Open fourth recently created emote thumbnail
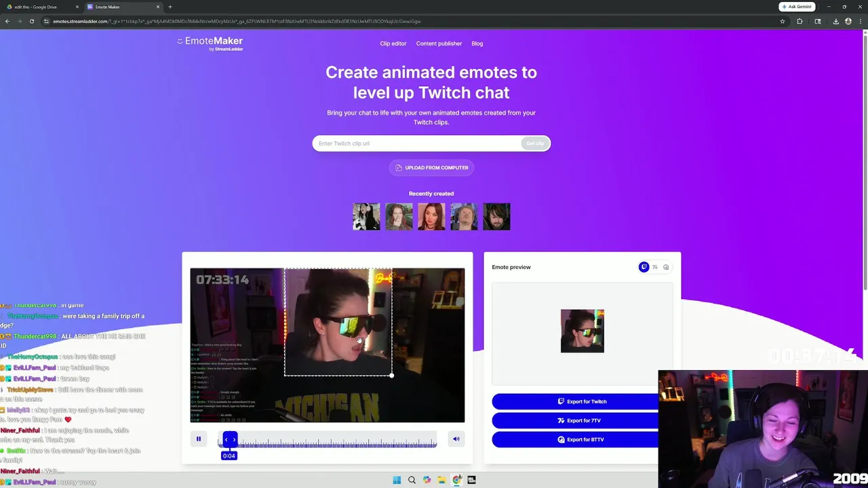Image resolution: width=868 pixels, height=488 pixels. [x=464, y=217]
